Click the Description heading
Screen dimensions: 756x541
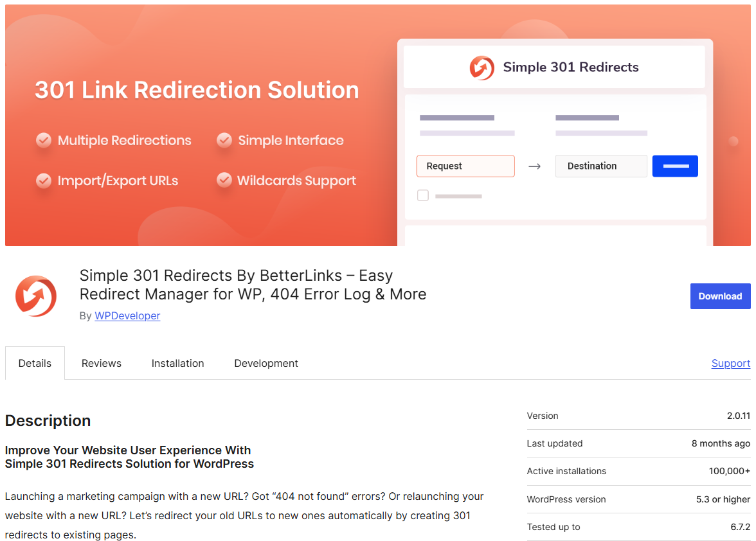coord(48,421)
